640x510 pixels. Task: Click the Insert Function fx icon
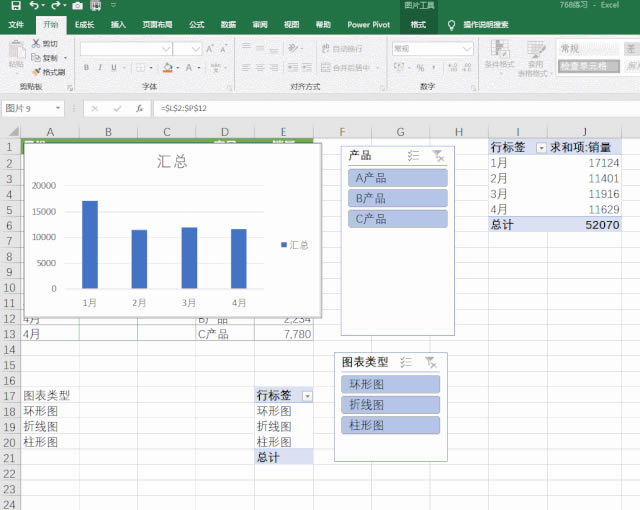click(135, 108)
